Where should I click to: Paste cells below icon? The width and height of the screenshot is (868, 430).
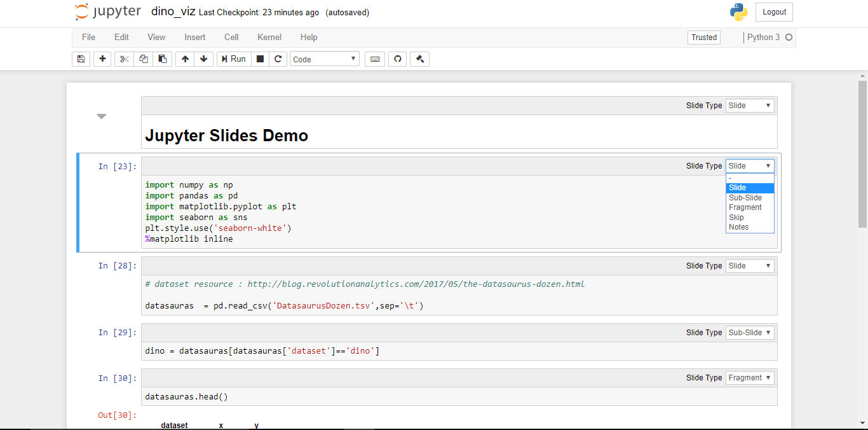click(x=162, y=59)
